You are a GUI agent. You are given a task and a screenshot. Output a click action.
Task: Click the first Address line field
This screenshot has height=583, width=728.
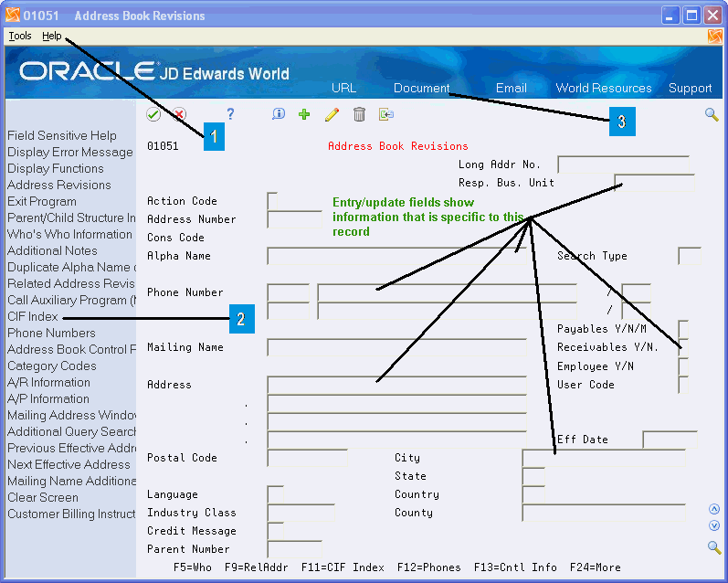tap(397, 384)
